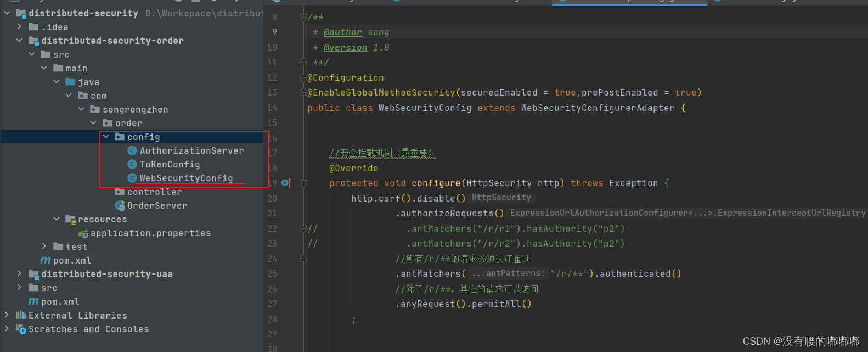
Task: Select application.properties file
Action: pyautogui.click(x=150, y=233)
